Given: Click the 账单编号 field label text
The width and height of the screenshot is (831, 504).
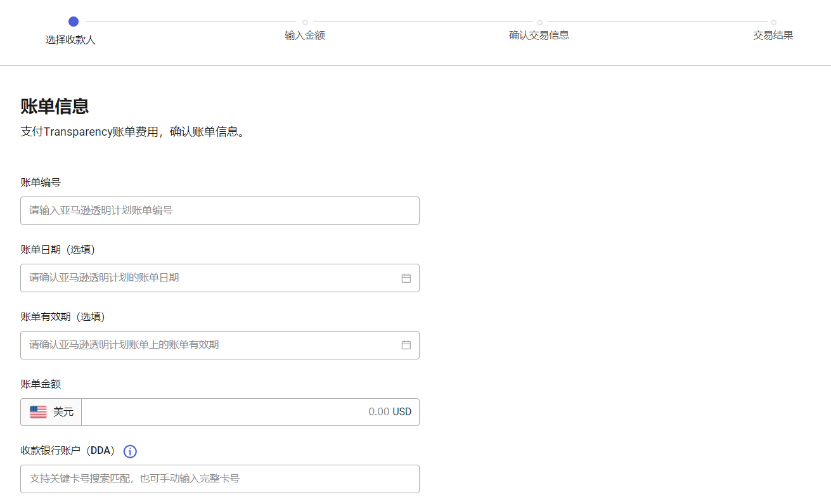Looking at the screenshot, I should pyautogui.click(x=41, y=183).
